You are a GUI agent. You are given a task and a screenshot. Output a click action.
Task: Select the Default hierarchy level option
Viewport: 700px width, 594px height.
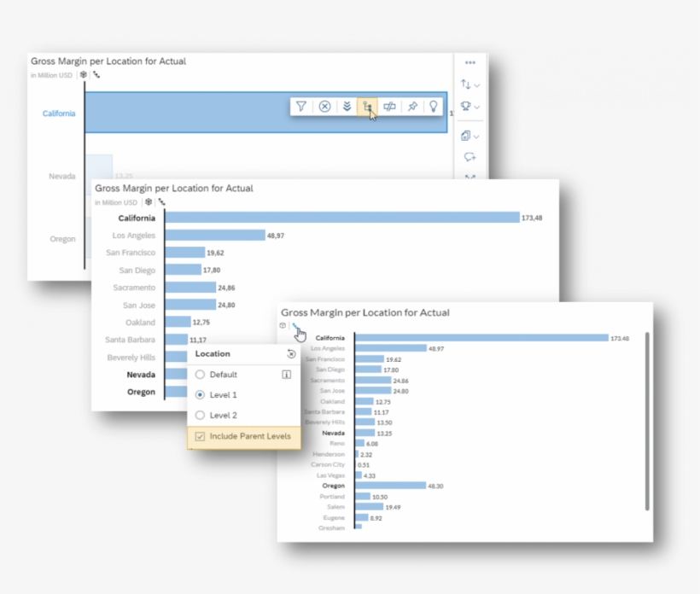[x=199, y=374]
